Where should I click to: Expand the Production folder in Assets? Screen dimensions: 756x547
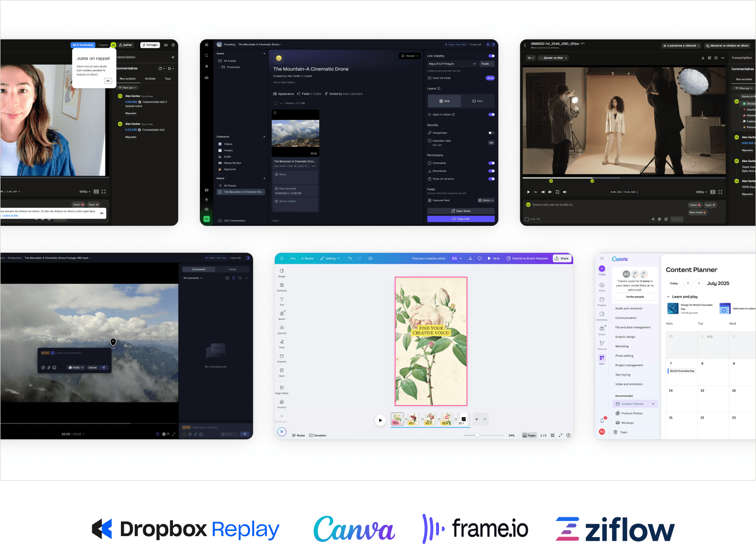click(x=219, y=67)
